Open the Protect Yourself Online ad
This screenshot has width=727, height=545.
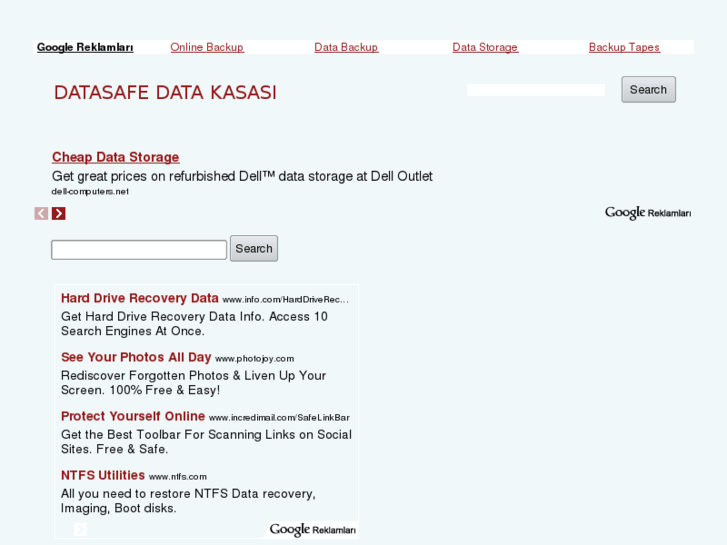[x=133, y=416]
